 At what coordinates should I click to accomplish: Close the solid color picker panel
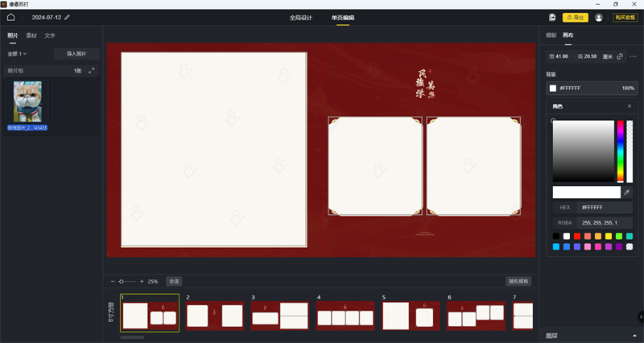click(630, 106)
